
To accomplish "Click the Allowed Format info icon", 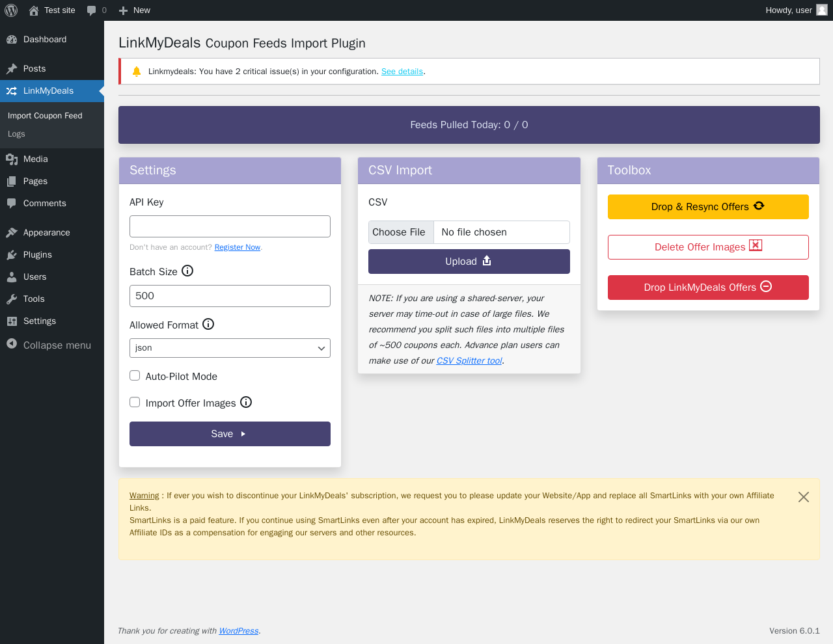I will 208,324.
